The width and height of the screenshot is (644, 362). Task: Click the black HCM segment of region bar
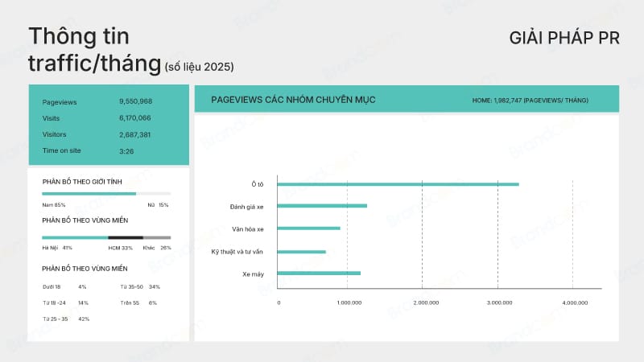pyautogui.click(x=126, y=237)
